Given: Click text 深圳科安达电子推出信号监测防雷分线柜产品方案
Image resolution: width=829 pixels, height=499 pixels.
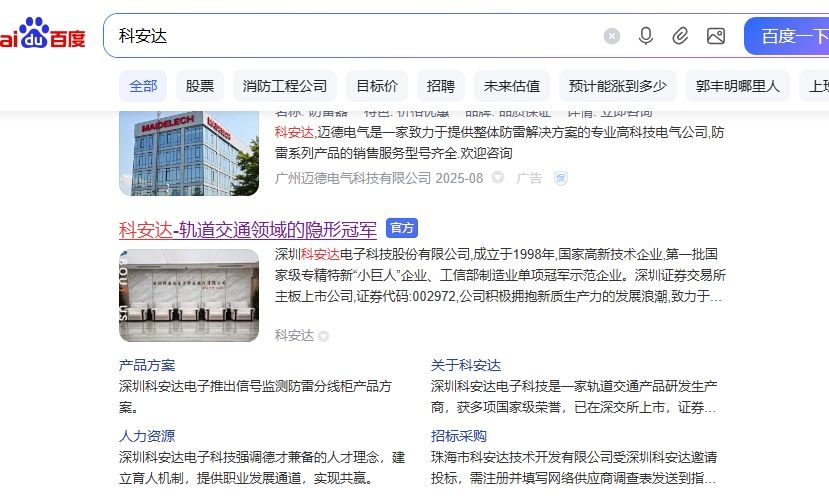Looking at the screenshot, I should pos(255,397).
